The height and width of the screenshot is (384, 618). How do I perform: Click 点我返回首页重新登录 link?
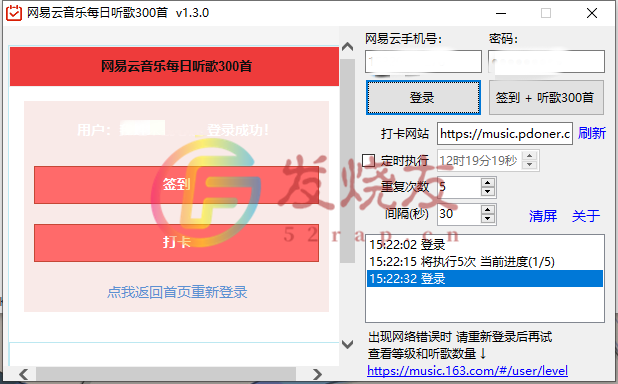[x=177, y=292]
